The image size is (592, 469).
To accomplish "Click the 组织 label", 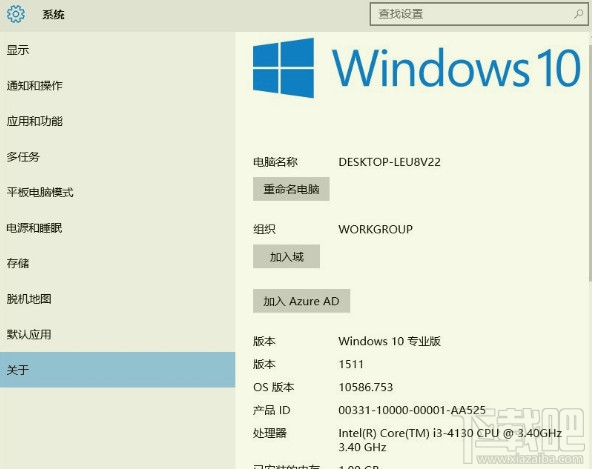I will 264,229.
